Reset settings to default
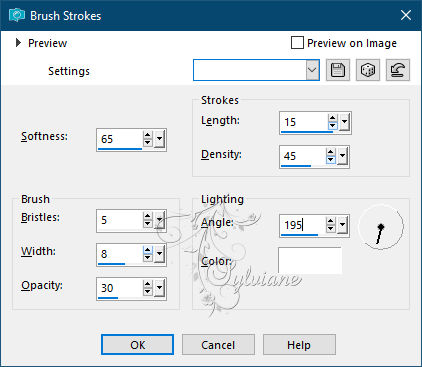The height and width of the screenshot is (367, 422). pyautogui.click(x=398, y=70)
